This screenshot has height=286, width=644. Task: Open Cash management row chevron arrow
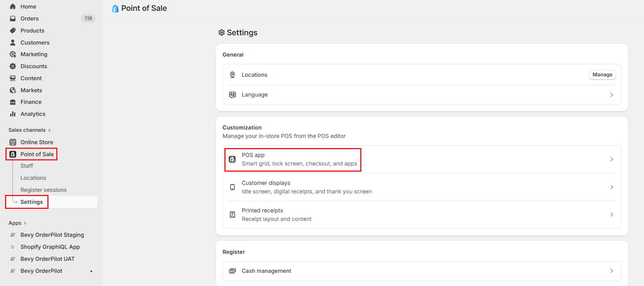(x=612, y=271)
